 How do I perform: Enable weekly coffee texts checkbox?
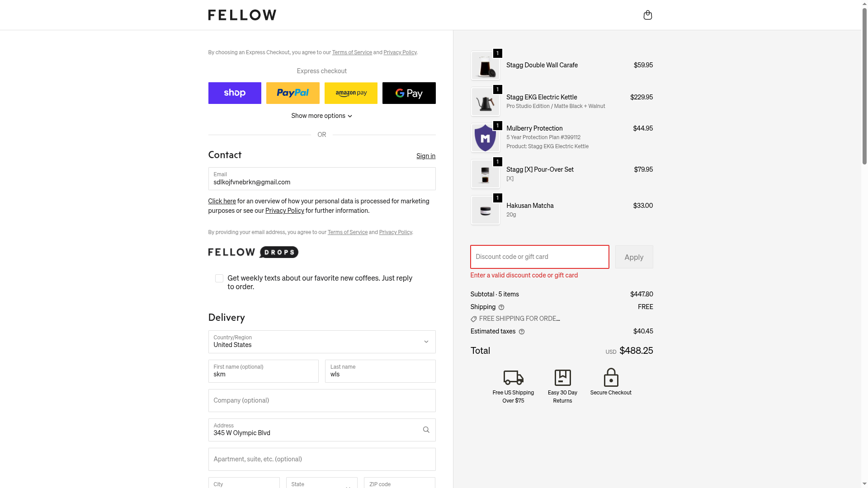click(x=219, y=278)
